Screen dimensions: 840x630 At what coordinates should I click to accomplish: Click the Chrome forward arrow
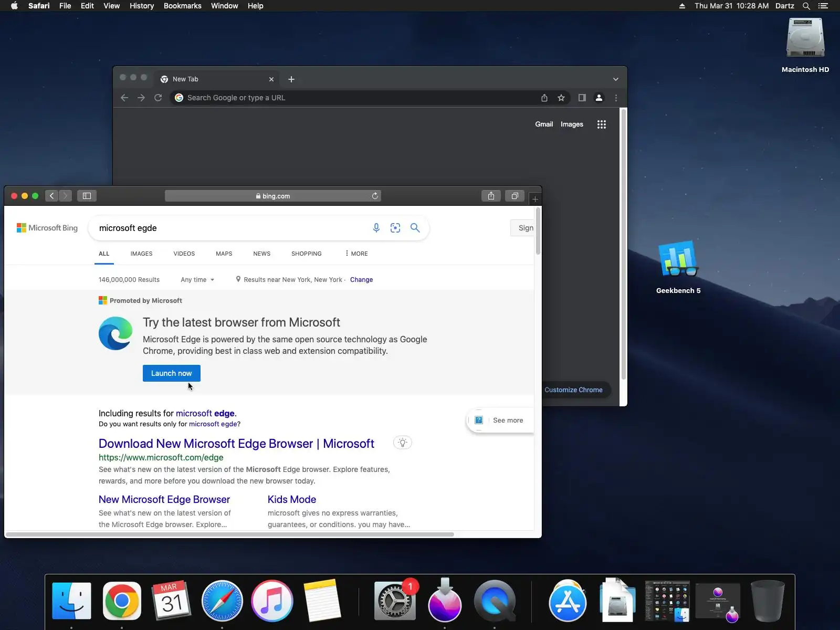click(141, 98)
